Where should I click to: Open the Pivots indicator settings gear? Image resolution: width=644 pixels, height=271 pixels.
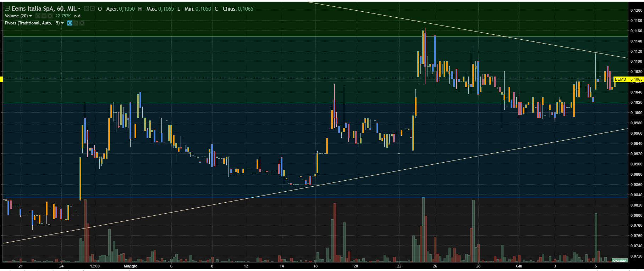pyautogui.click(x=76, y=23)
